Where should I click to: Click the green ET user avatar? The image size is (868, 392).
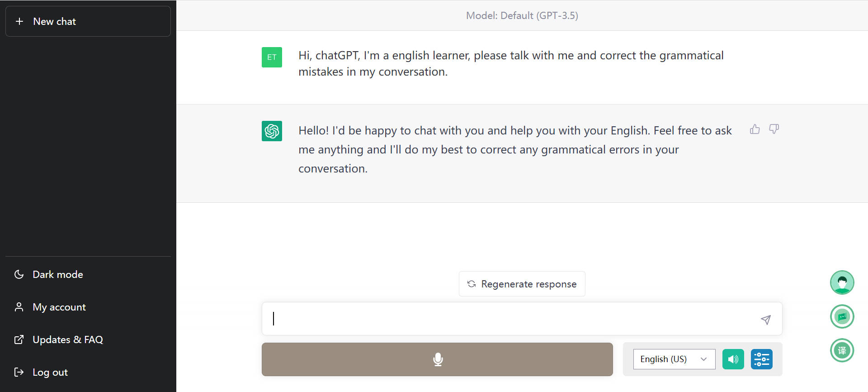272,57
